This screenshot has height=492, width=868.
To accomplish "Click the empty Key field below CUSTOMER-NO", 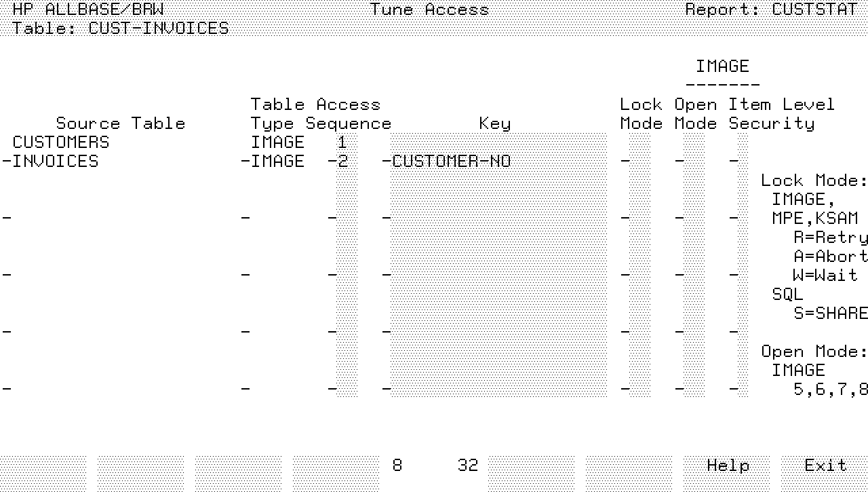I will 498,219.
